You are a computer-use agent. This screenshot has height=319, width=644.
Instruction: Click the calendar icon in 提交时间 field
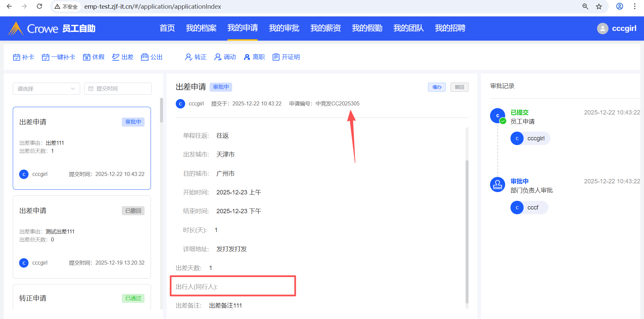tap(91, 89)
